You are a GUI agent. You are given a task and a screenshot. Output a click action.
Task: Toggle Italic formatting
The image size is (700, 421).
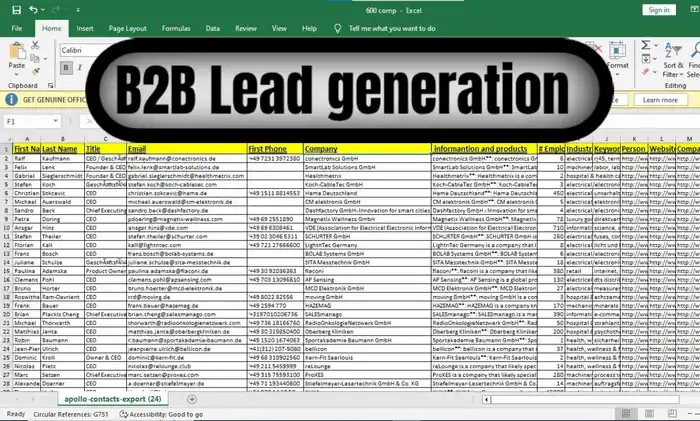[79, 67]
